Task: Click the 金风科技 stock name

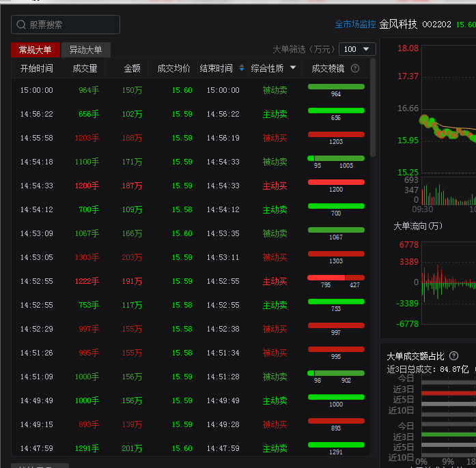Action: click(x=398, y=25)
